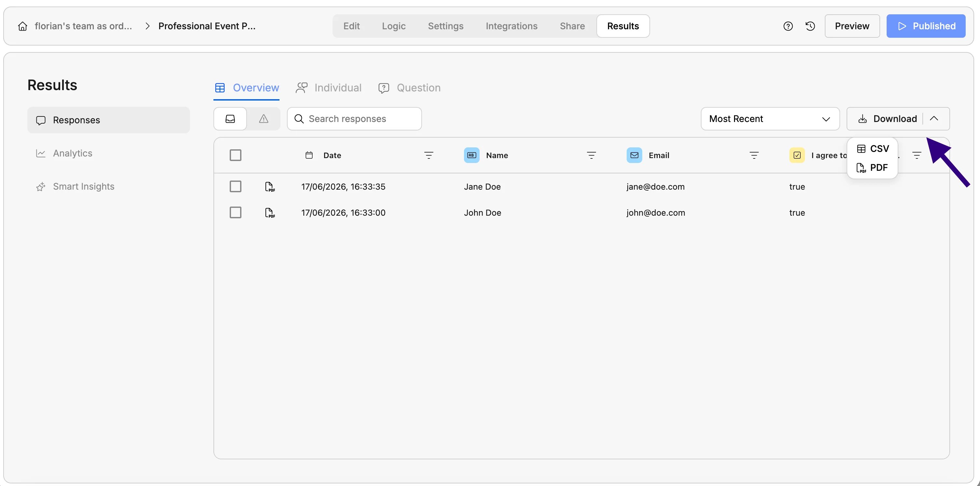Go to the Share tab
This screenshot has height=486, width=980.
point(572,26)
